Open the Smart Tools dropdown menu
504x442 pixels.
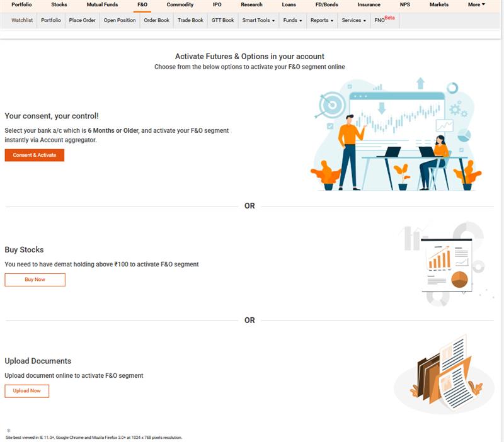point(258,20)
